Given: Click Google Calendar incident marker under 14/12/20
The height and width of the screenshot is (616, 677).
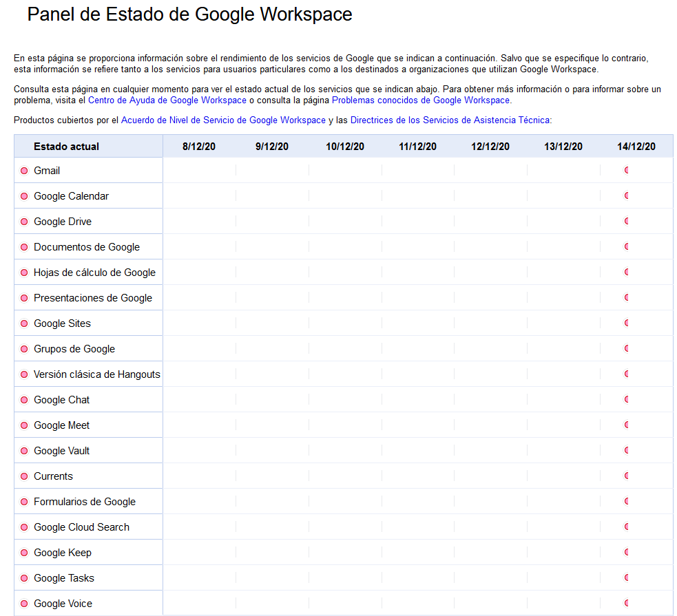Looking at the screenshot, I should coord(626,196).
